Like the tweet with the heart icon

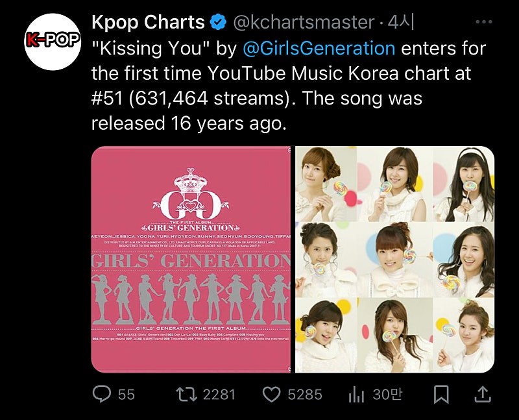coord(271,394)
